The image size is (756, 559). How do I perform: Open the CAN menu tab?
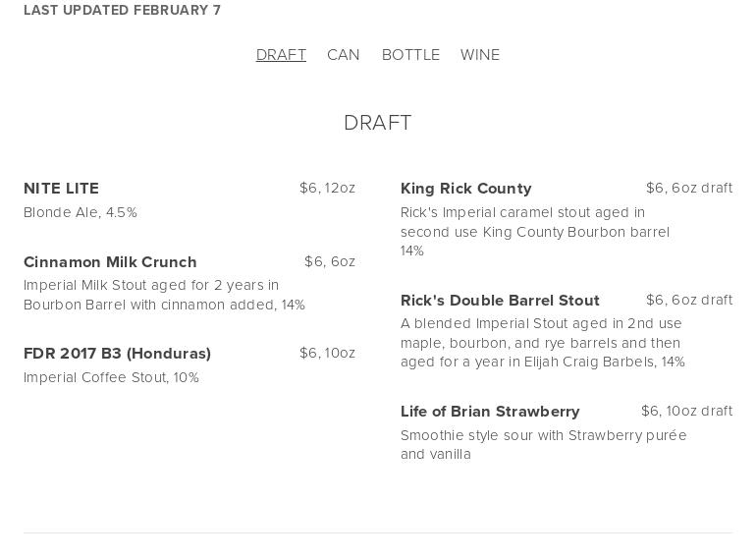tap(344, 55)
